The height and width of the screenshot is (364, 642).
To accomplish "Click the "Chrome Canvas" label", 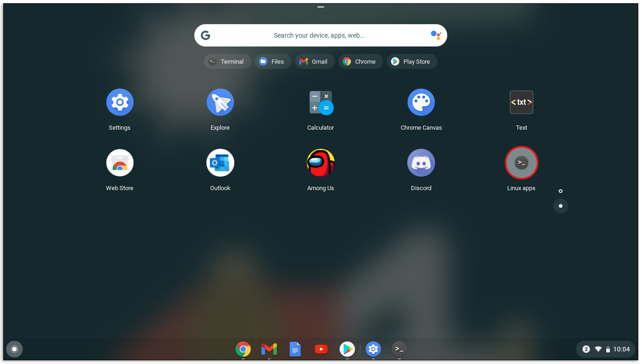I will point(421,128).
